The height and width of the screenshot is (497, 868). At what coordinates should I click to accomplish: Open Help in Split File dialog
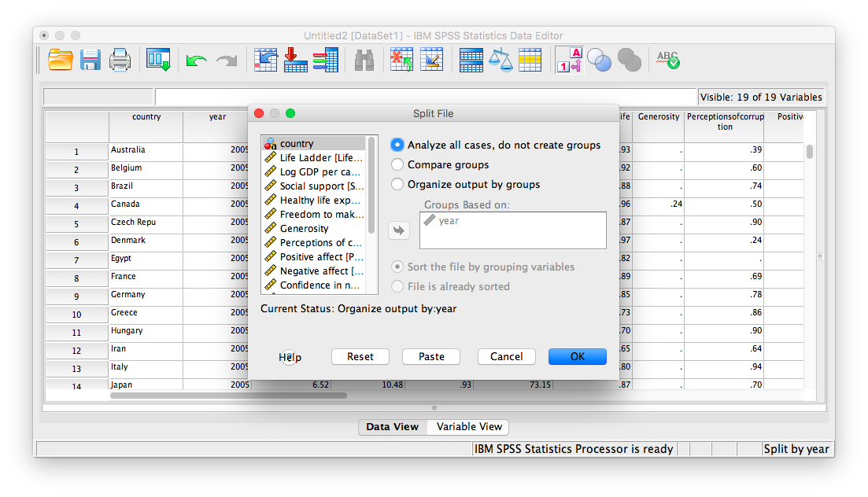(290, 357)
